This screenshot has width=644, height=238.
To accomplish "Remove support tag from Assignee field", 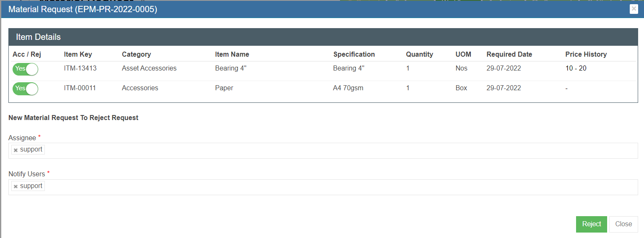I will [16, 150].
